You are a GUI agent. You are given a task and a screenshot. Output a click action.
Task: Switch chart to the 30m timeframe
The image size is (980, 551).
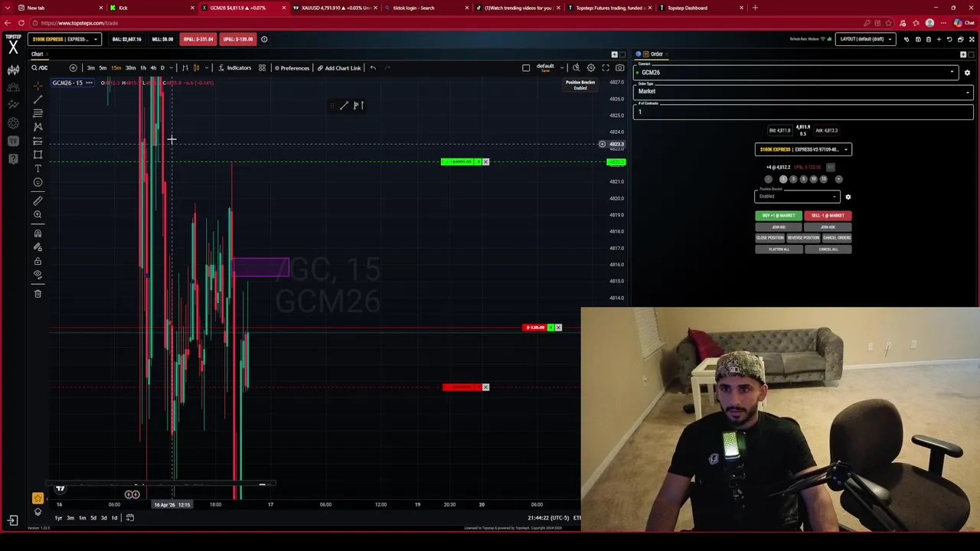[x=130, y=68]
